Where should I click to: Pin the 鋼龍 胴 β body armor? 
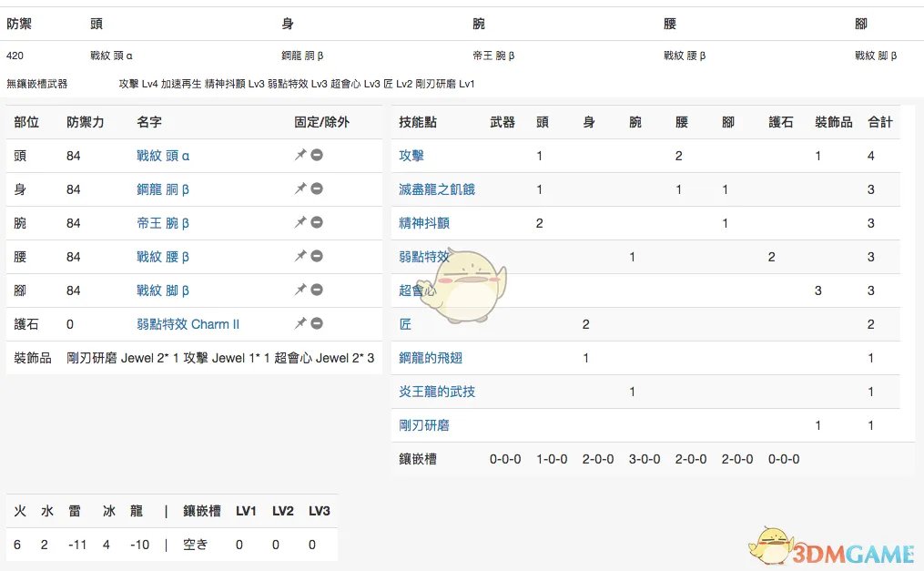[x=300, y=189]
